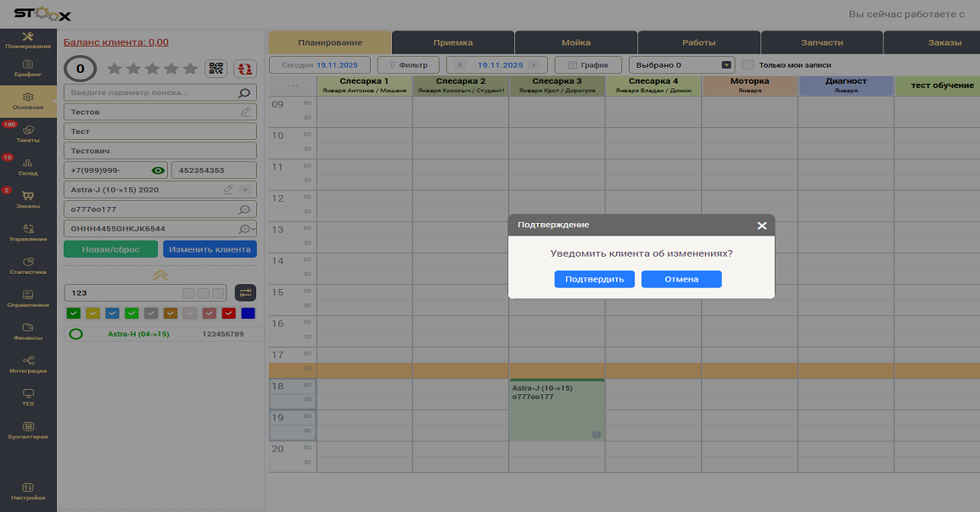Open Склад in the sidebar
The height and width of the screenshot is (512, 980).
(28, 167)
